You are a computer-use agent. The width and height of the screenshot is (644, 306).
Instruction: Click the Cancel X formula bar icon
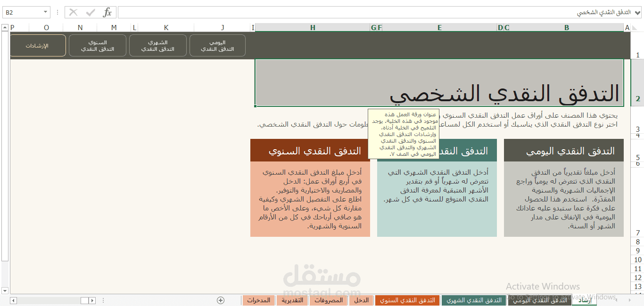pos(73,12)
